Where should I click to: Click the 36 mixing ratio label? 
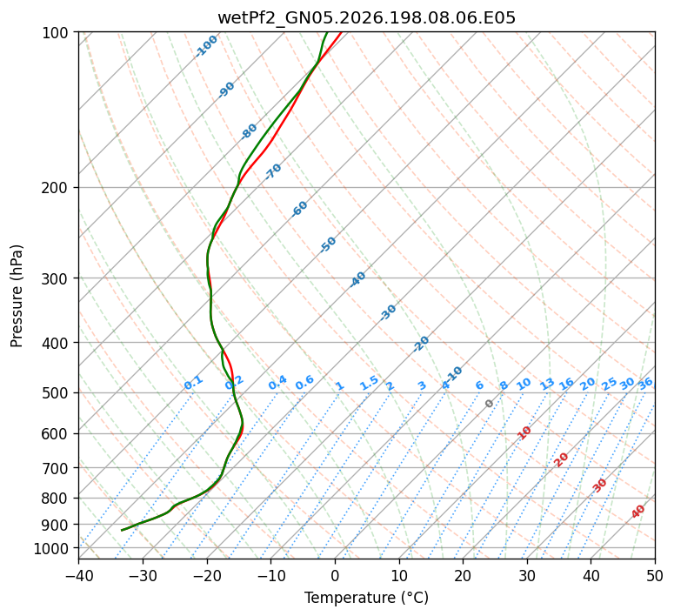[x=645, y=384]
